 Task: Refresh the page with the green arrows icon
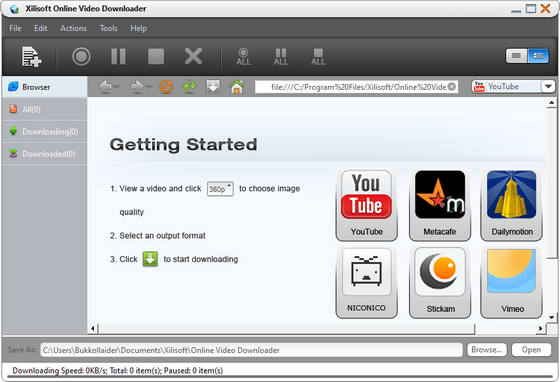click(190, 86)
